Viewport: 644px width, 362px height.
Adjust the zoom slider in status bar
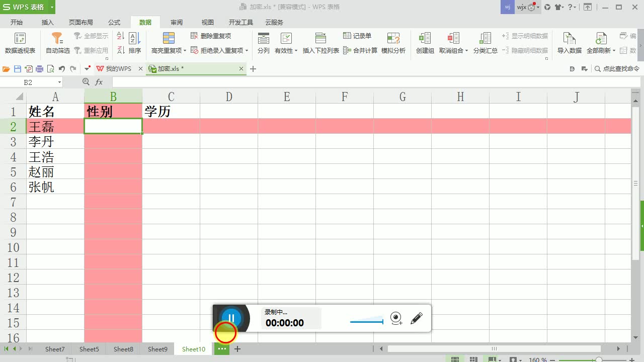tap(599, 359)
